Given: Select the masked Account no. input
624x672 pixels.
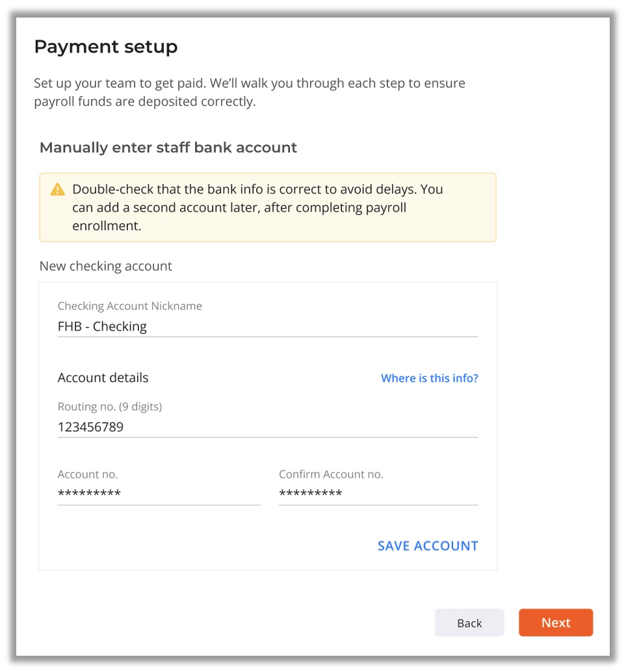Looking at the screenshot, I should [159, 494].
